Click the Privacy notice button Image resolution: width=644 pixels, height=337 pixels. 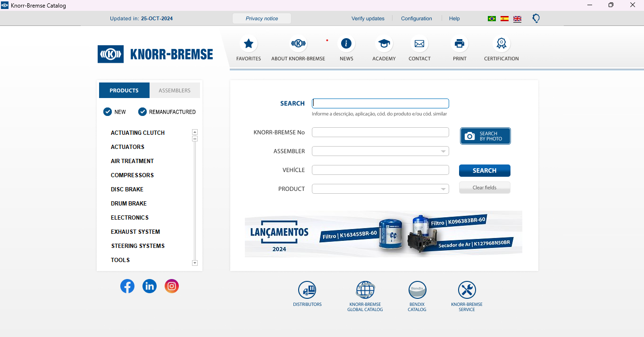tap(262, 18)
